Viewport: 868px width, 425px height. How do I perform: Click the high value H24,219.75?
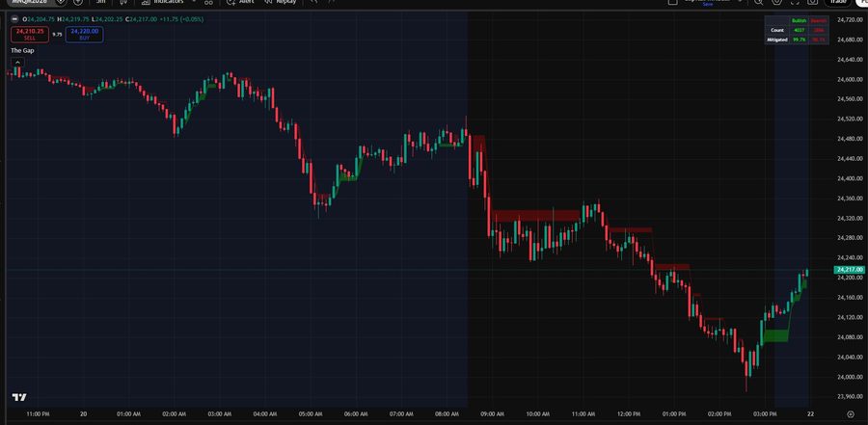click(73, 19)
